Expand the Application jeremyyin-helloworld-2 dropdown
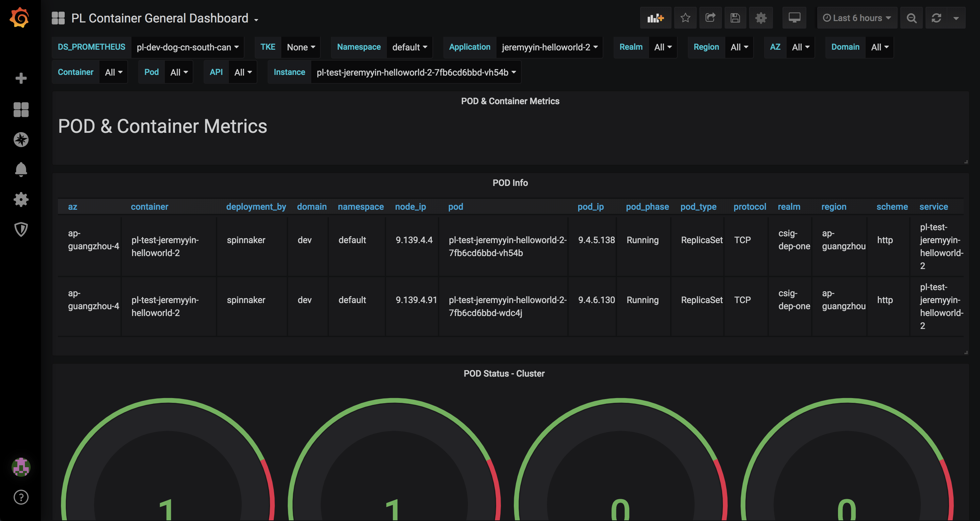Viewport: 980px width, 521px height. point(549,47)
